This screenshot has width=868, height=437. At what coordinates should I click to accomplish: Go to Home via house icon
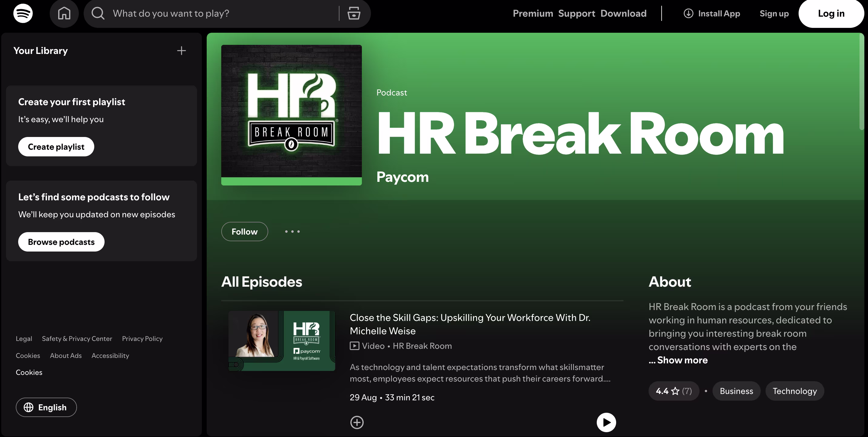[64, 13]
